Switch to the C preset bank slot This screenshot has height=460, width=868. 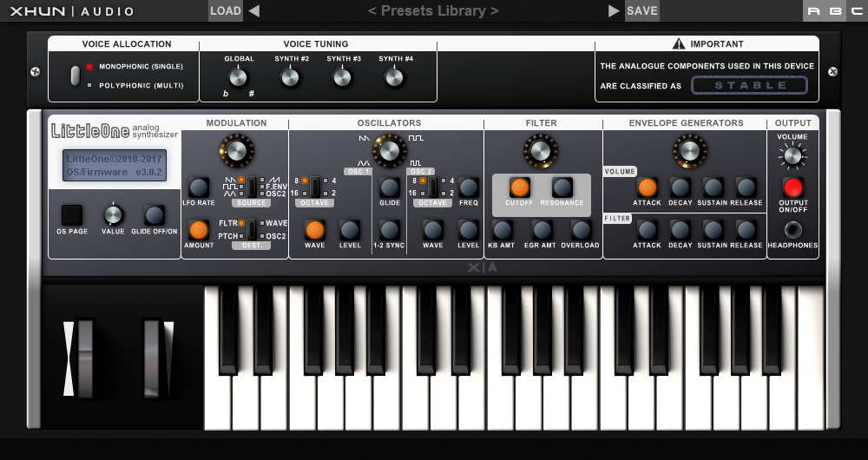(x=855, y=11)
